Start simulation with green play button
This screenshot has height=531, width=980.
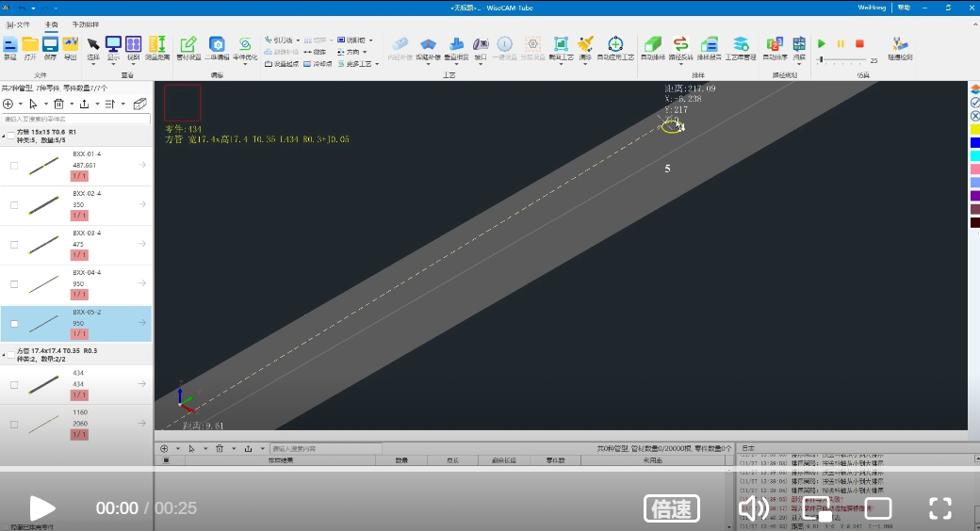tap(822, 43)
